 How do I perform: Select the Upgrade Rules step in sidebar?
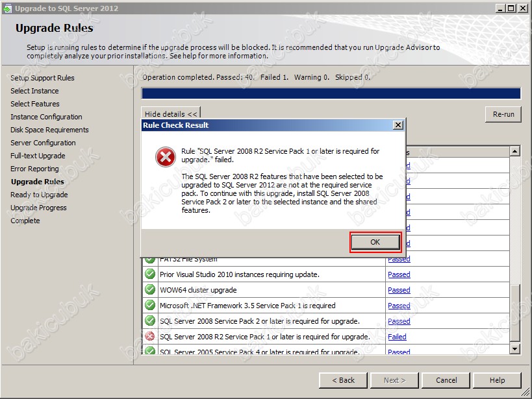click(x=37, y=182)
